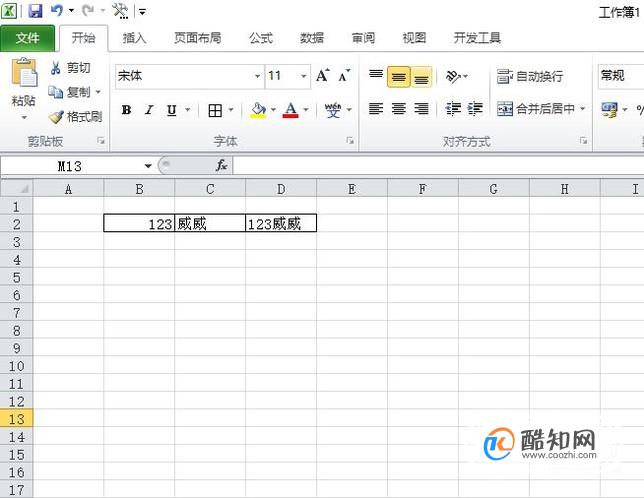Select cell C2 containing 威威
Viewport: 644px width, 498px height.
210,224
